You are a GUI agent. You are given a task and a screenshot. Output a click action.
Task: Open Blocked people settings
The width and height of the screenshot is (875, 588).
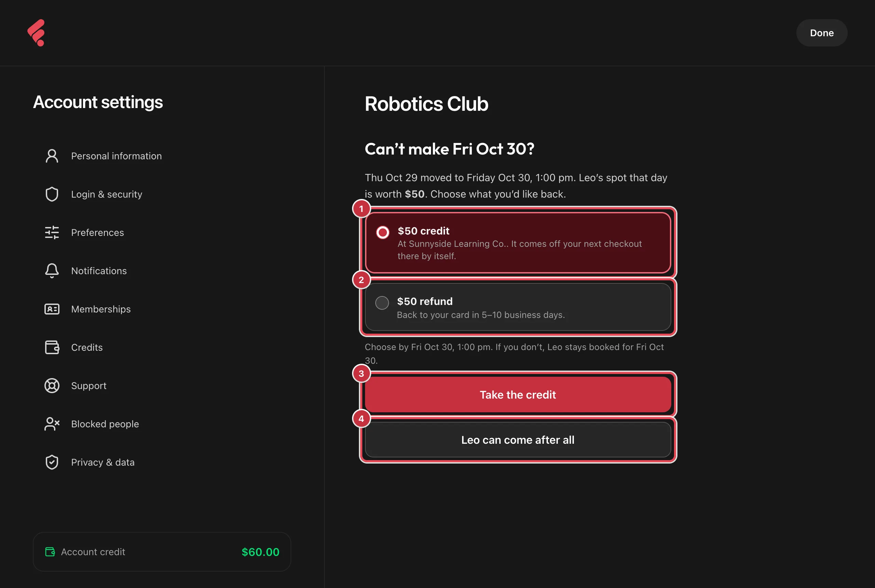tap(162, 424)
